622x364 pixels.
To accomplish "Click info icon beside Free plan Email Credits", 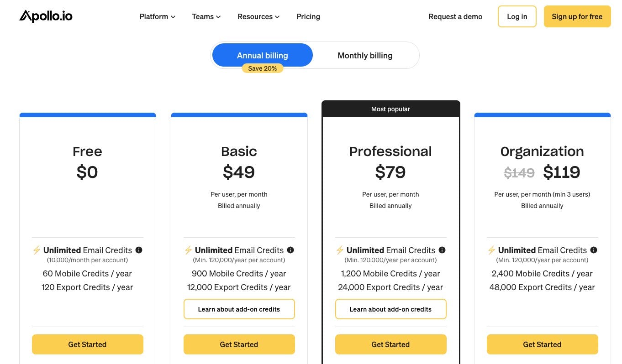I will (139, 250).
